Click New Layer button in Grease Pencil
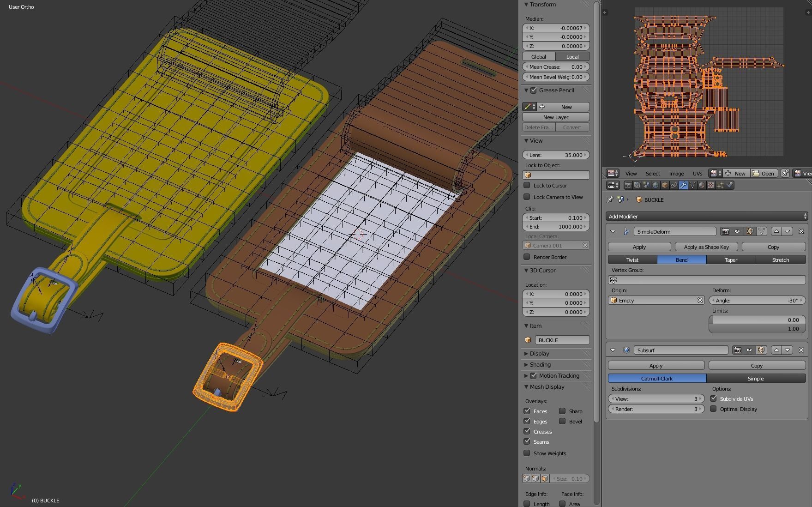Viewport: 812px width, 507px height. pos(556,117)
